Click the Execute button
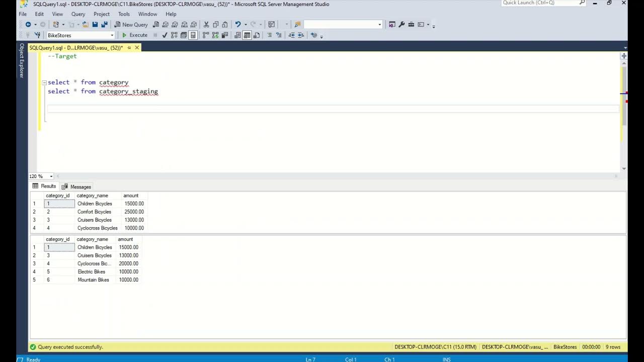Image resolution: width=644 pixels, height=362 pixels. click(x=135, y=35)
